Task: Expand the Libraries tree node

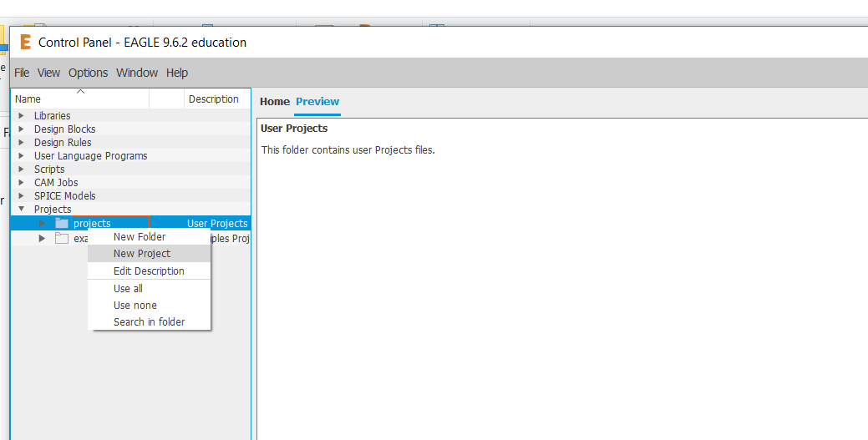Action: [22, 116]
